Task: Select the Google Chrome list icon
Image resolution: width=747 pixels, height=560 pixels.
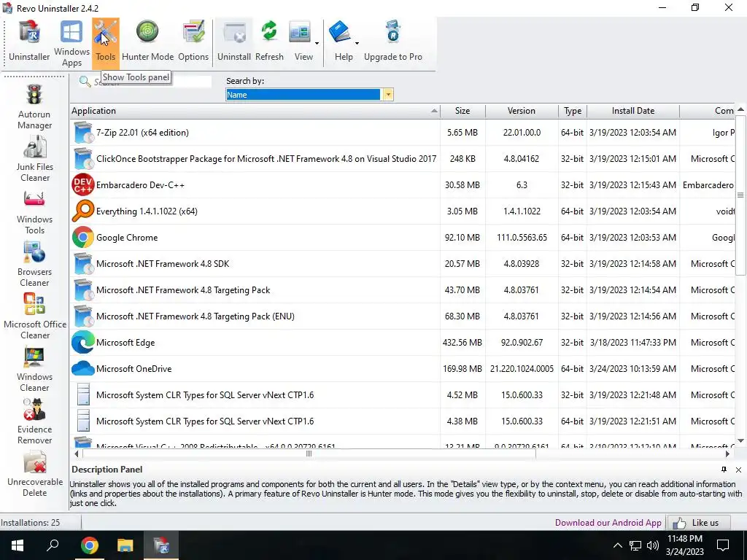Action: point(83,237)
